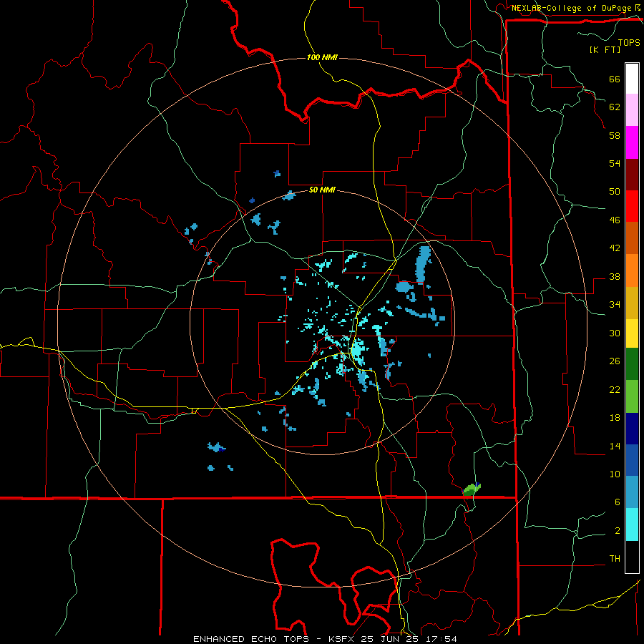Click the '58' legend value
The image size is (644, 644).
(615, 135)
